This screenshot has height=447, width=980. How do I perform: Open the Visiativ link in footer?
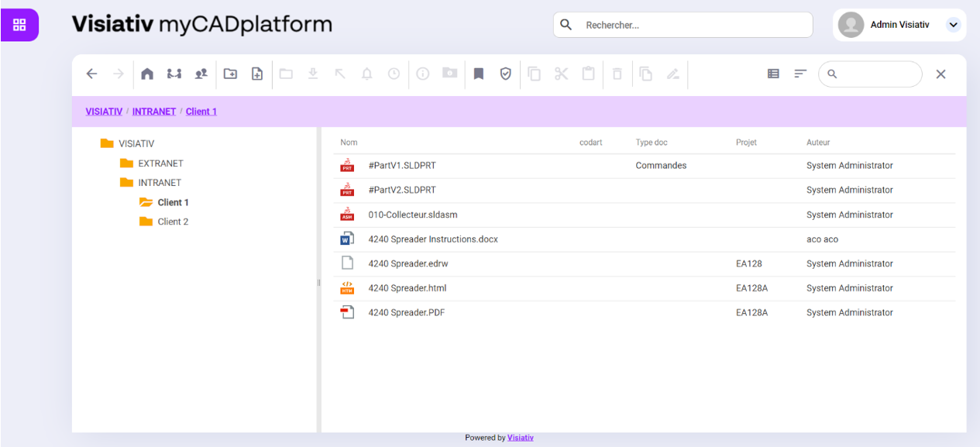point(520,438)
